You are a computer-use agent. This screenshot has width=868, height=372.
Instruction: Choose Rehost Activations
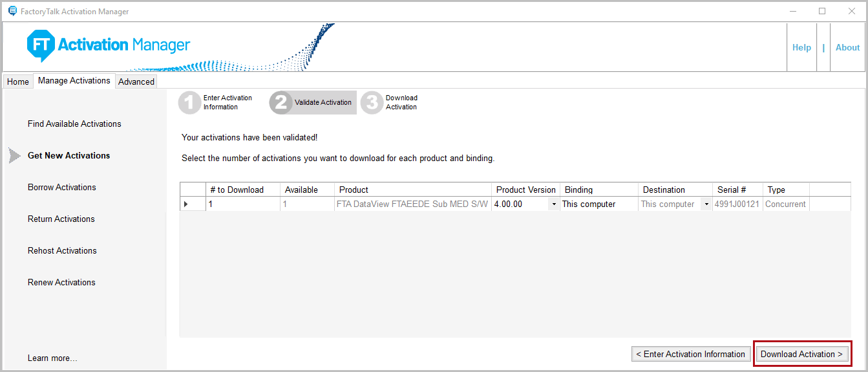pos(62,250)
